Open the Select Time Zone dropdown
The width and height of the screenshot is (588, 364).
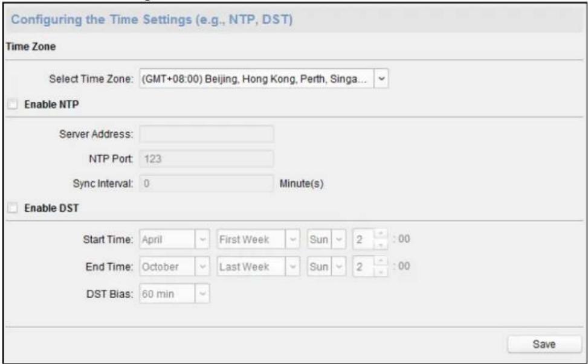point(263,78)
